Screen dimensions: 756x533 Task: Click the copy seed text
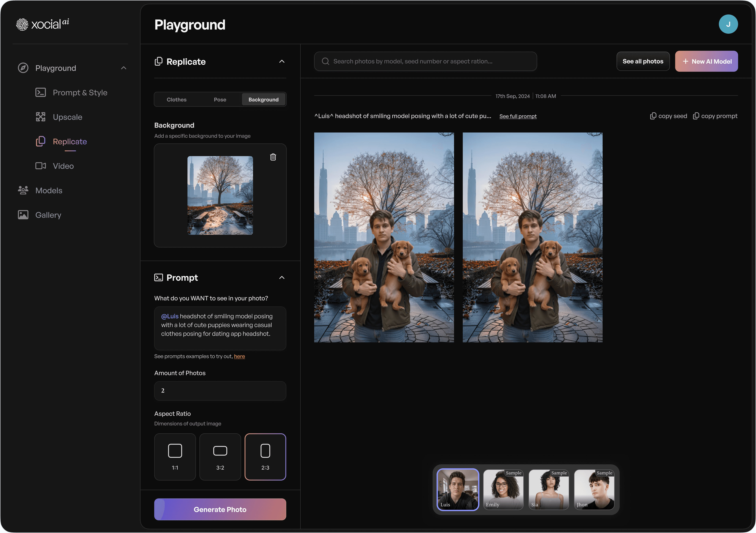pos(673,116)
